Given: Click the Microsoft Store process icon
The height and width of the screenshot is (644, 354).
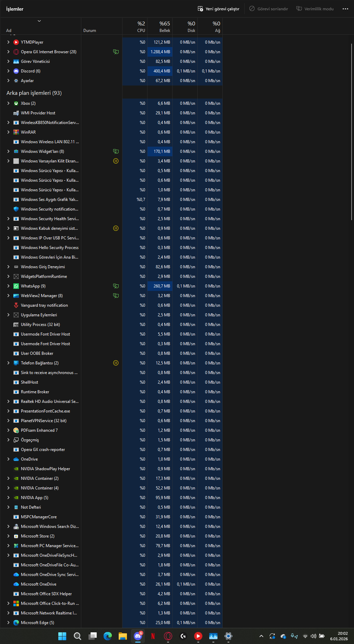Looking at the screenshot, I should coord(16,536).
